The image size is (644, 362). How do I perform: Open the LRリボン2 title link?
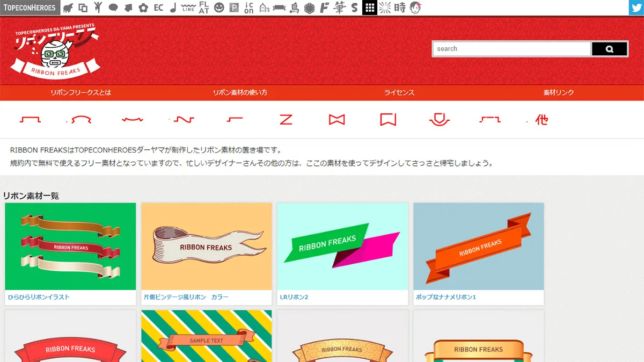pyautogui.click(x=294, y=297)
